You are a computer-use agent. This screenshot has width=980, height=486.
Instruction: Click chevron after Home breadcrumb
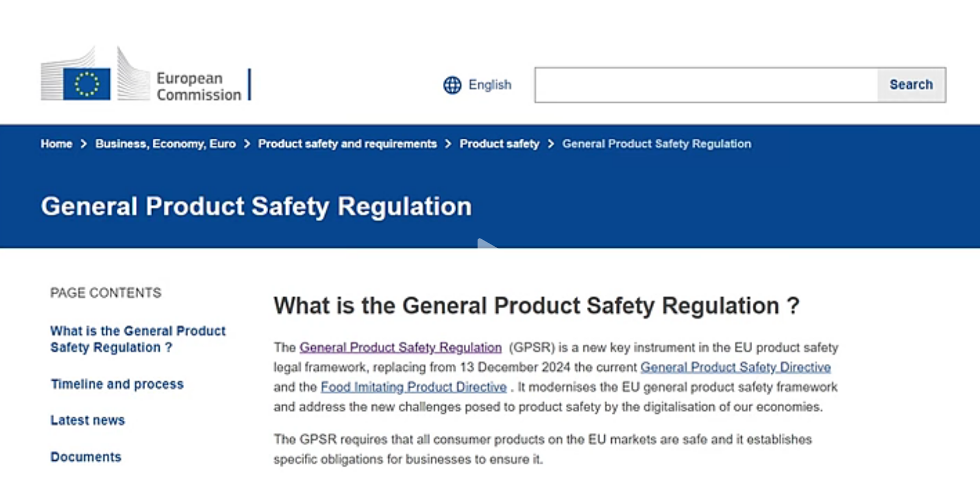pos(84,144)
